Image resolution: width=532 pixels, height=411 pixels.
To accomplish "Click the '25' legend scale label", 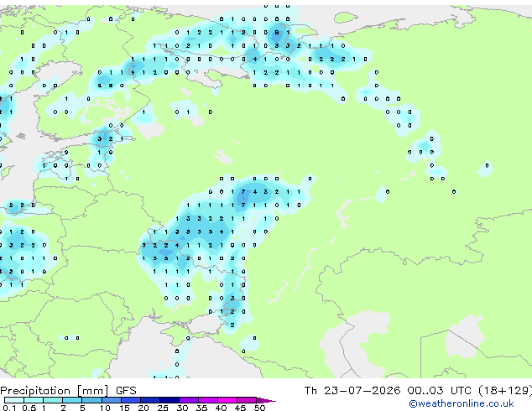I will (163, 408).
